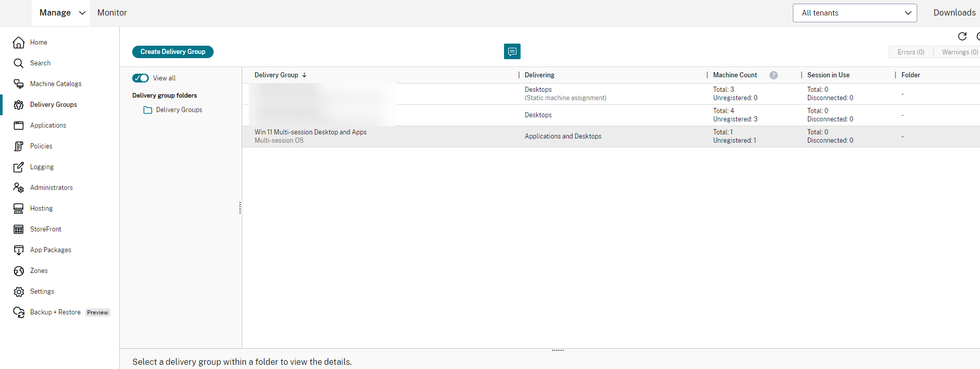This screenshot has height=369, width=980.
Task: Click the Create Delivery Group button
Action: pos(173,52)
